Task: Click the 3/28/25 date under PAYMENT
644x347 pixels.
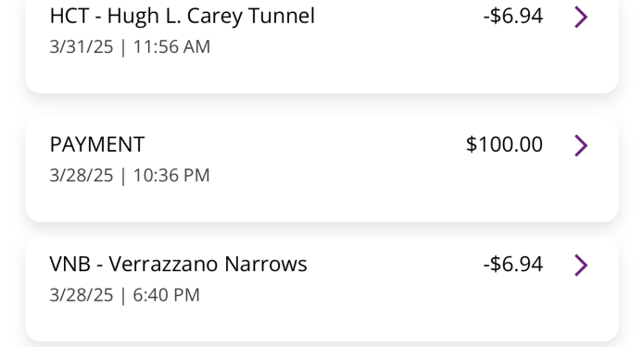Action: (82, 176)
